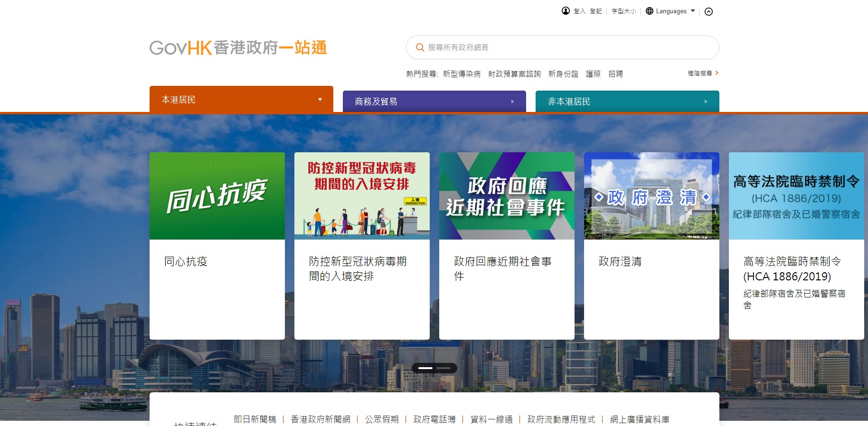Expand the 本港居民 tab arrow
The image size is (868, 426).
coord(320,100)
